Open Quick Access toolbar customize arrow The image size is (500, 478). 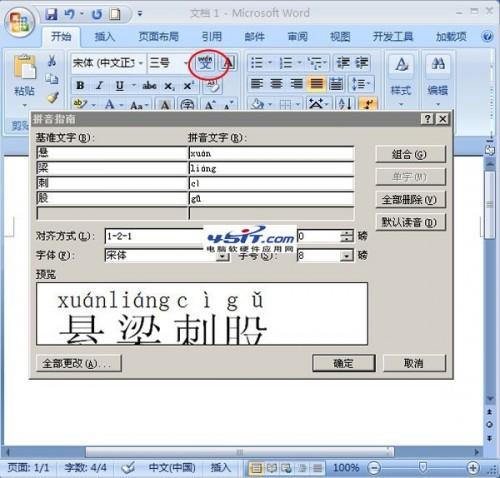tap(140, 14)
